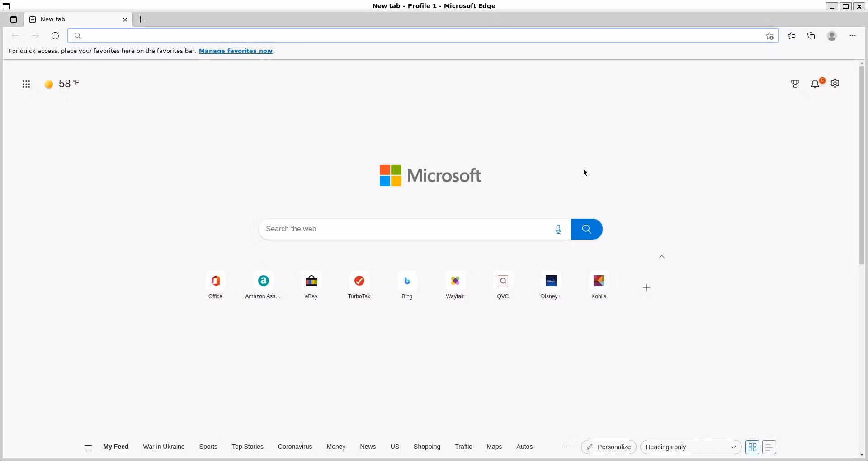The width and height of the screenshot is (868, 461).
Task: Open the Office quick link
Action: point(216,286)
